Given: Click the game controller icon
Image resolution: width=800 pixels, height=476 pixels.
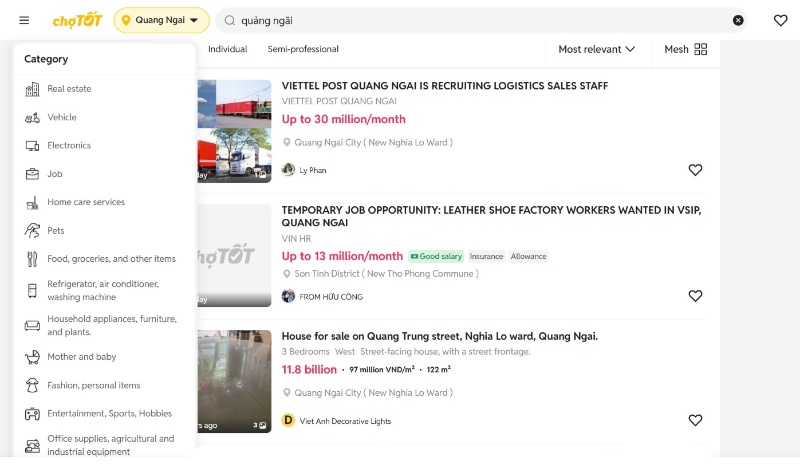Looking at the screenshot, I should click(x=32, y=414).
